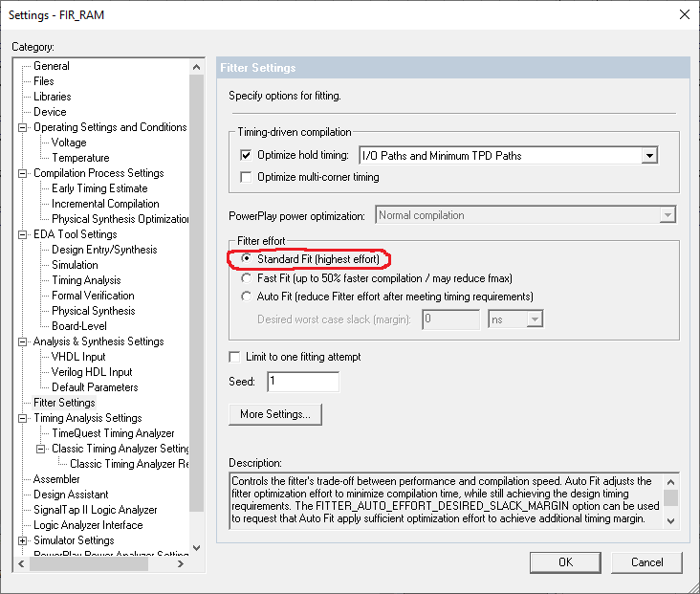Image resolution: width=700 pixels, height=594 pixels.
Task: Toggle the Optimize hold timing checkbox
Action: click(x=246, y=155)
